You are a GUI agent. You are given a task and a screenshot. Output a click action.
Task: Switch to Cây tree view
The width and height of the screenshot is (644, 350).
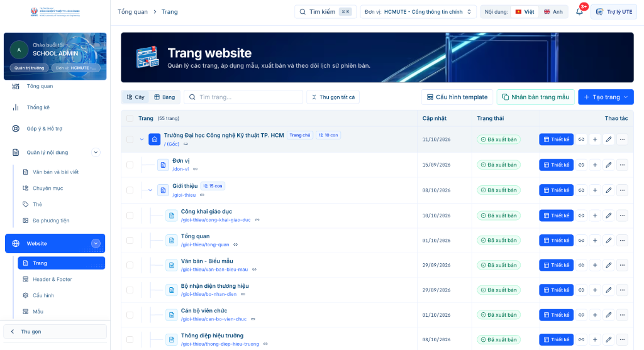(x=136, y=97)
